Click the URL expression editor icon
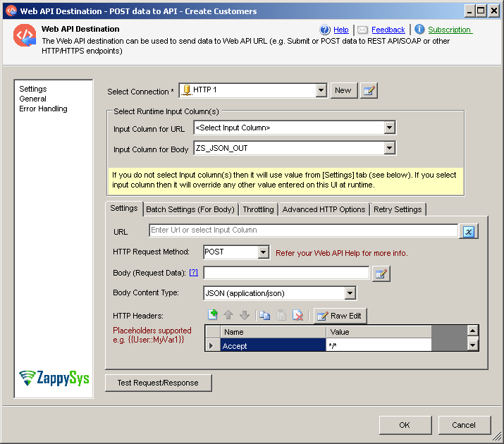The height and width of the screenshot is (444, 504). (x=469, y=231)
